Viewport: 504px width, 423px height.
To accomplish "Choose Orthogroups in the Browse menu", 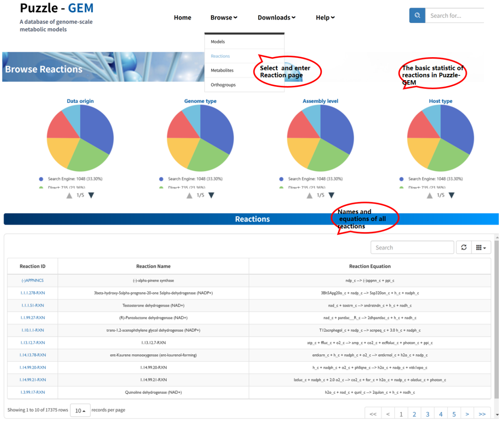I will (x=223, y=85).
